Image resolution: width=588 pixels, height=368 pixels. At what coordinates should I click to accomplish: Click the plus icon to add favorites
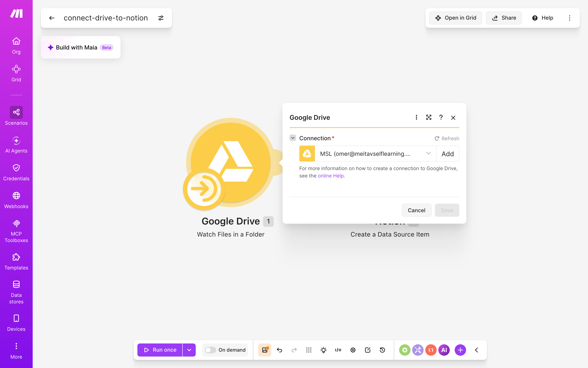click(460, 350)
